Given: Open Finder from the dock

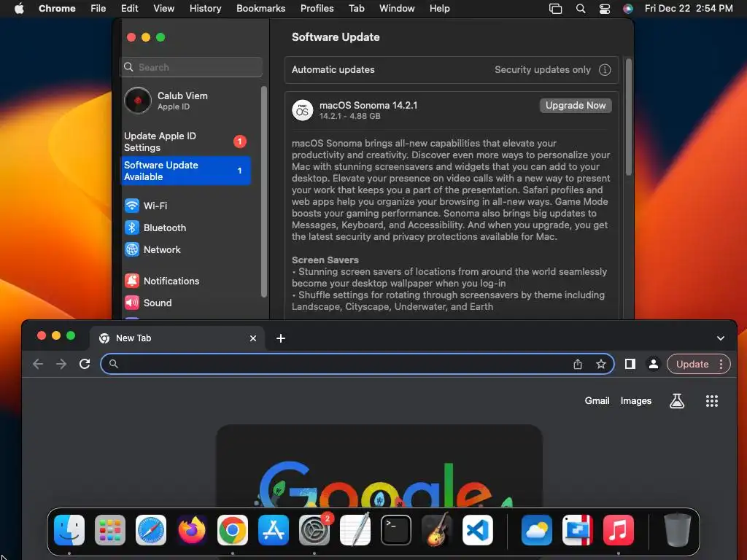Looking at the screenshot, I should (x=69, y=530).
